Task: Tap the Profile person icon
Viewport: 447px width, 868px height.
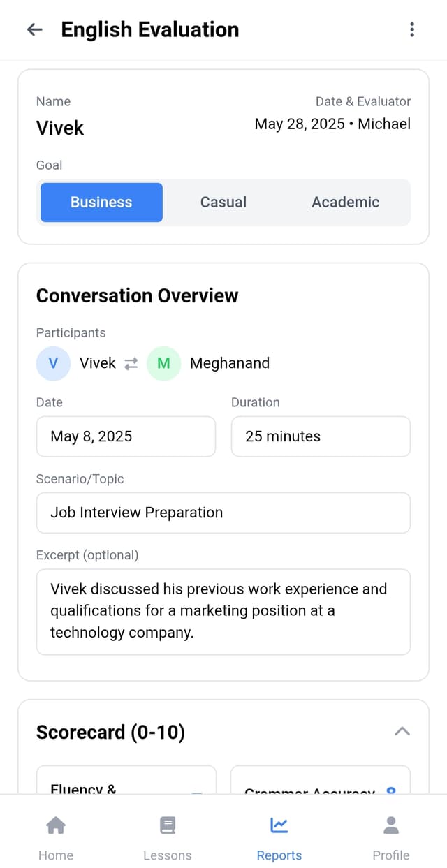Action: pos(391,825)
